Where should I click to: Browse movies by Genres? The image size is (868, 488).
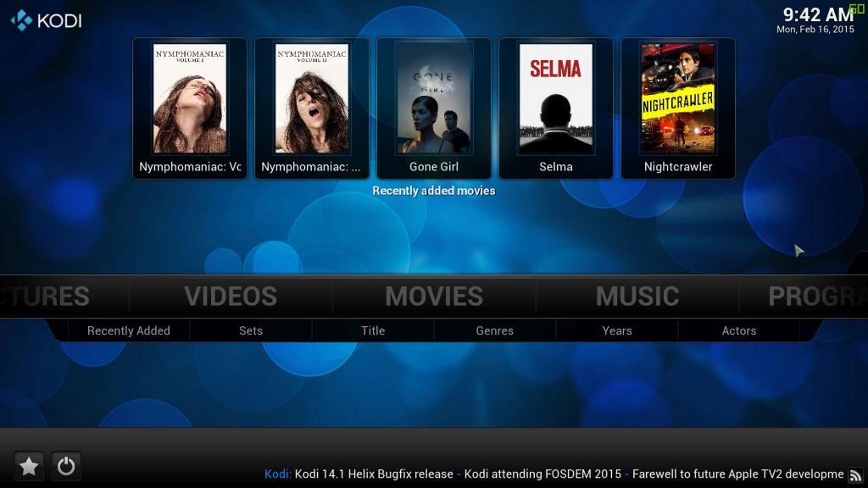tap(495, 330)
